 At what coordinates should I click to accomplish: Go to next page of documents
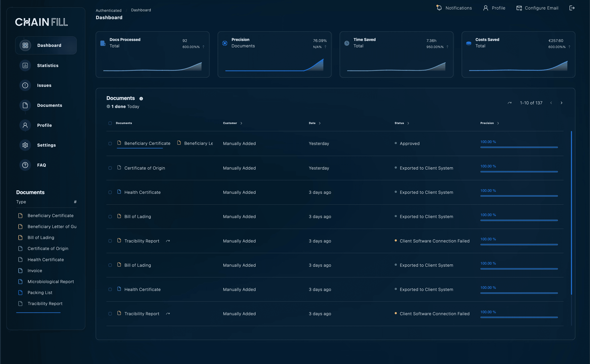point(562,103)
